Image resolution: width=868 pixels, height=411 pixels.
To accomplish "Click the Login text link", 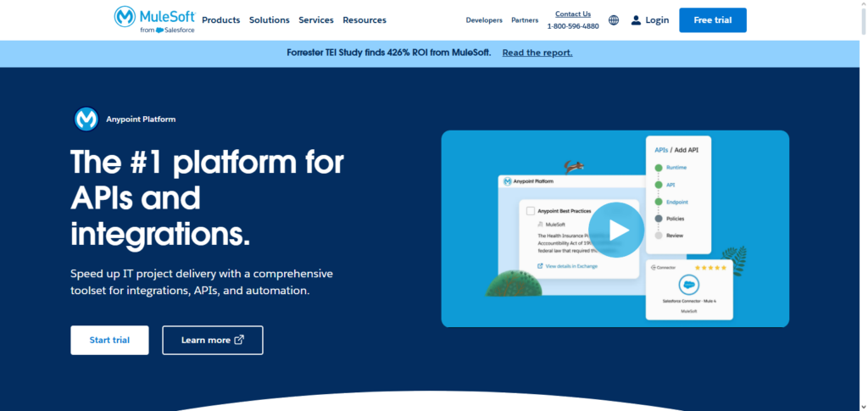I will pos(657,19).
